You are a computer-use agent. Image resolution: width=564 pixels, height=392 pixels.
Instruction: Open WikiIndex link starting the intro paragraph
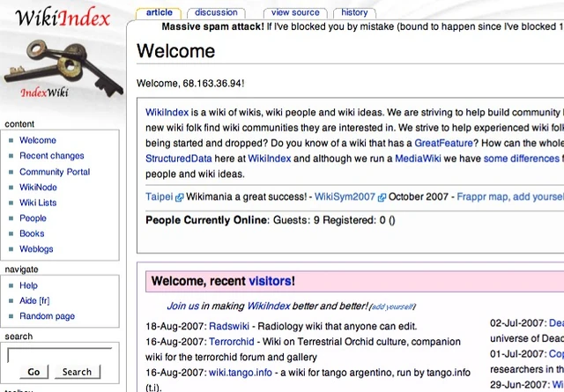pos(167,113)
